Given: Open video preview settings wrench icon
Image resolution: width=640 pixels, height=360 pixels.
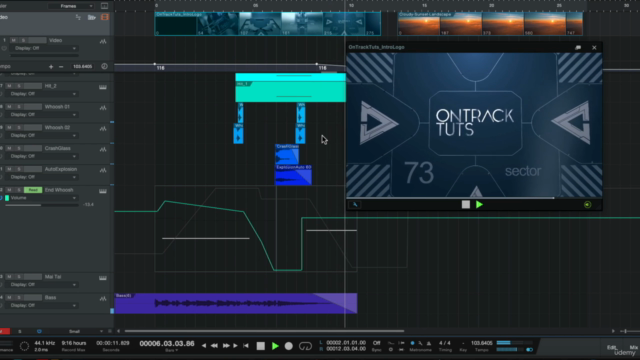Looking at the screenshot, I should click(355, 204).
